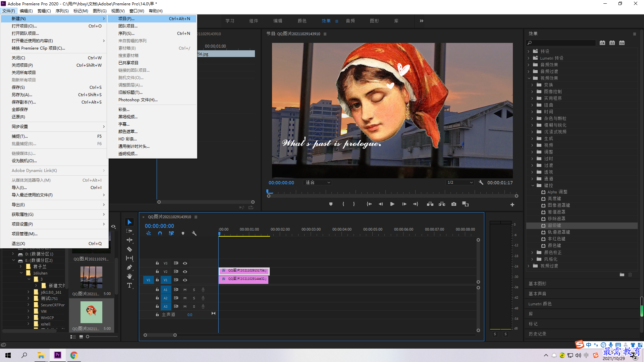Select the Ripple Edit tool
Screen dimensions: 644x362
pyautogui.click(x=129, y=240)
